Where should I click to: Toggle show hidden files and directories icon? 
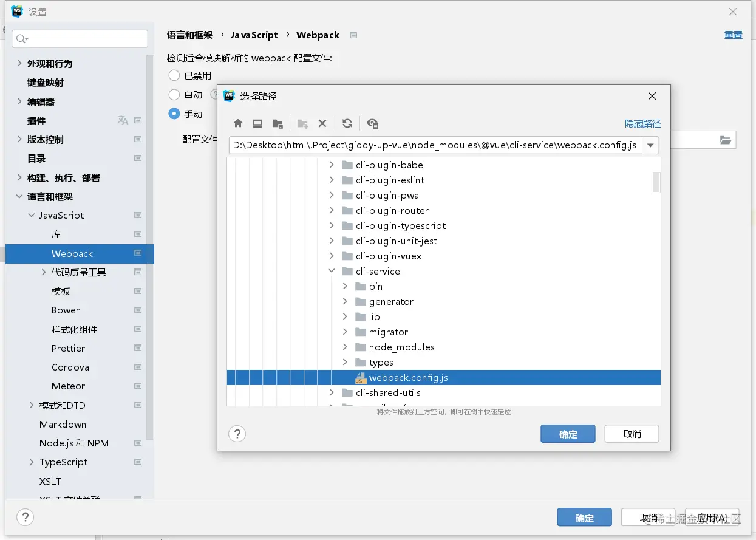(373, 123)
